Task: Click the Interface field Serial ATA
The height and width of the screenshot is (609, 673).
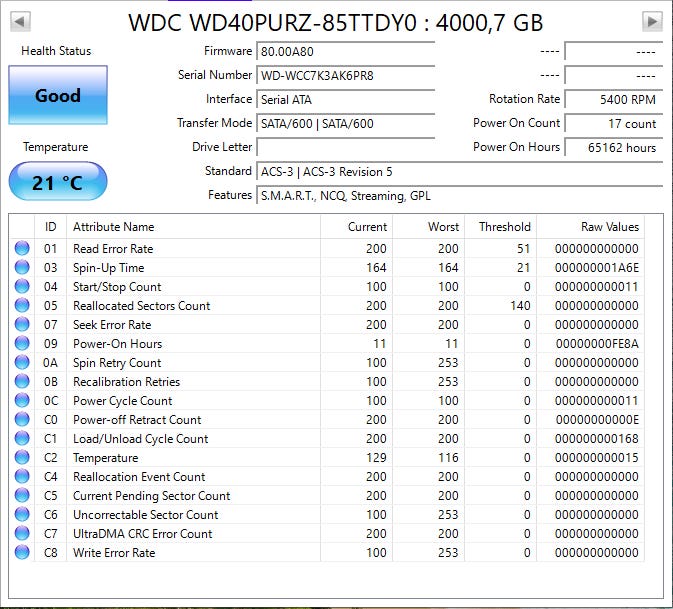Action: 346,100
